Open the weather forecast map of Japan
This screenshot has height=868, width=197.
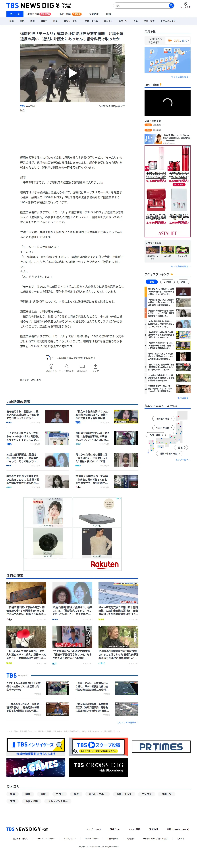(x=167, y=60)
